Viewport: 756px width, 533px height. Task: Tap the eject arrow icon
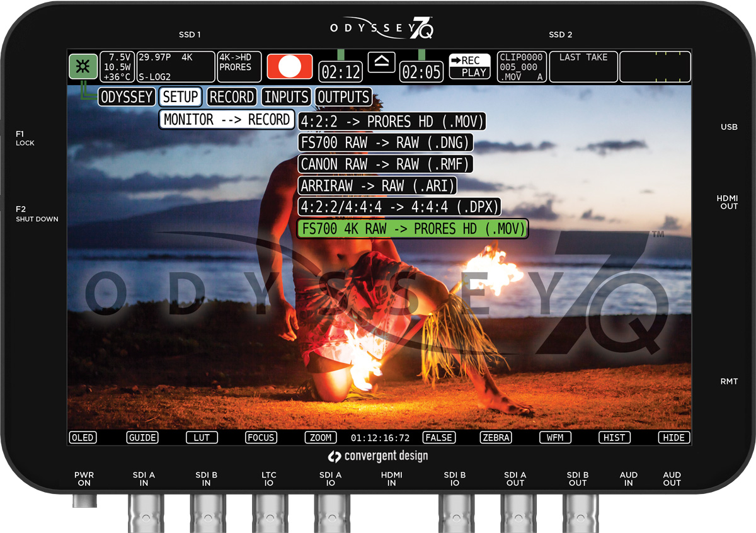(381, 62)
